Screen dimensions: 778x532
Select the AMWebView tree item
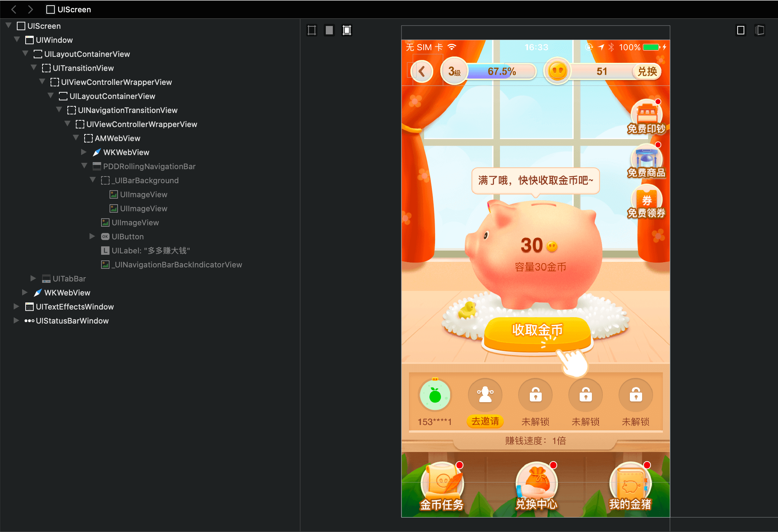[117, 138]
